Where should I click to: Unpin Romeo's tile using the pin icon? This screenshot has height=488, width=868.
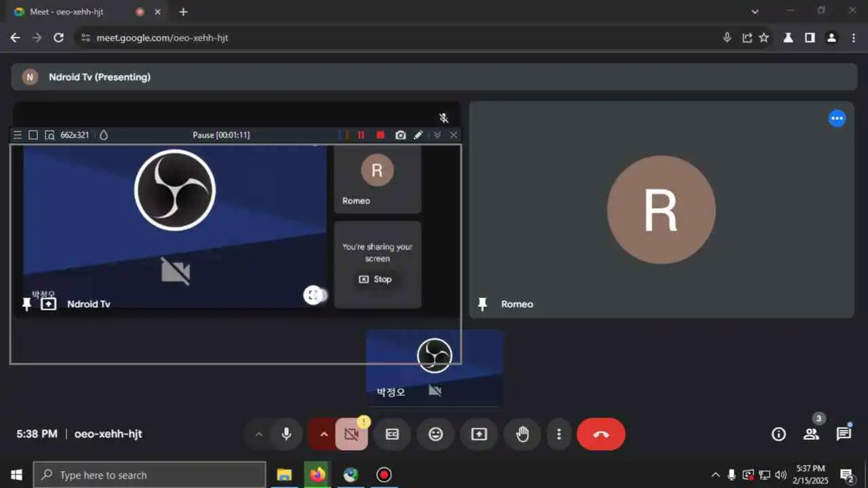coord(483,304)
